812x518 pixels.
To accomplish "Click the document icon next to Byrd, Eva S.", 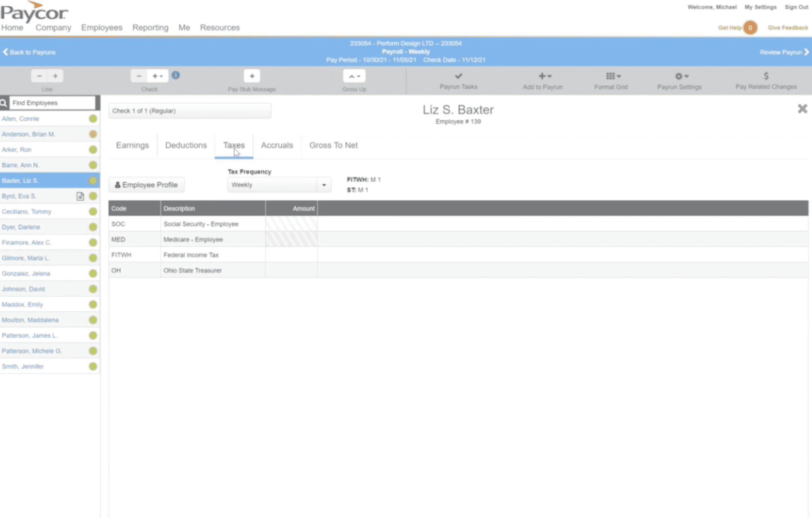I will click(81, 196).
